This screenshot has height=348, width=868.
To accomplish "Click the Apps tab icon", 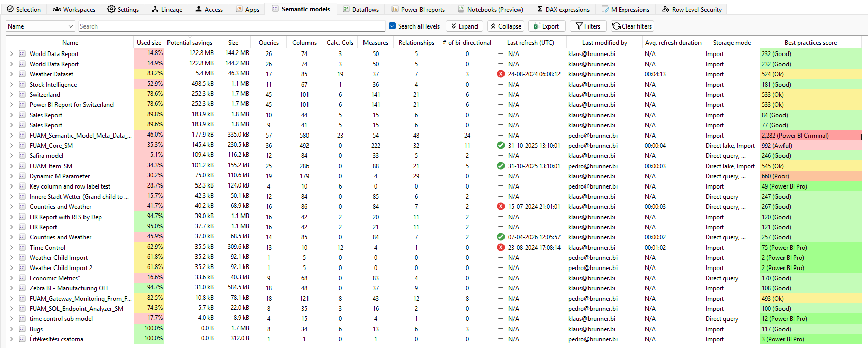I will click(239, 9).
